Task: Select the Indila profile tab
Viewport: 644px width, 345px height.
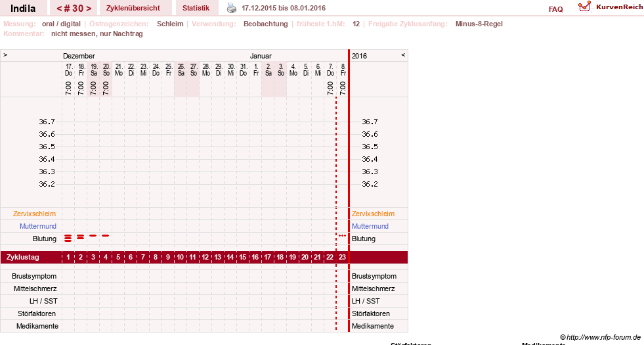Action: (x=22, y=8)
